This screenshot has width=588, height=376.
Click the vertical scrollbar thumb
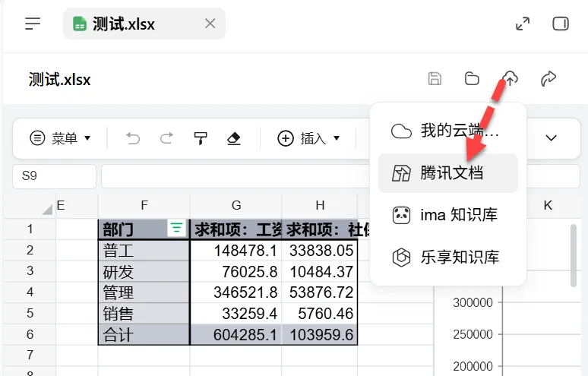tap(573, 256)
